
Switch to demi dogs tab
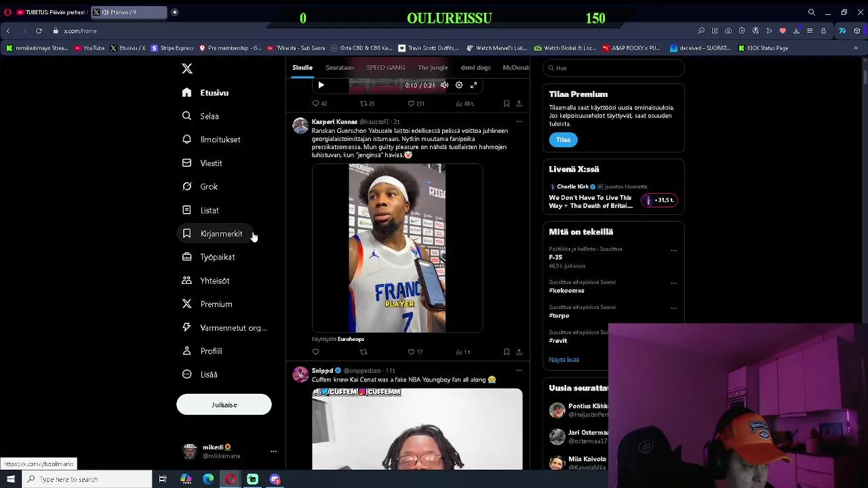coord(475,68)
